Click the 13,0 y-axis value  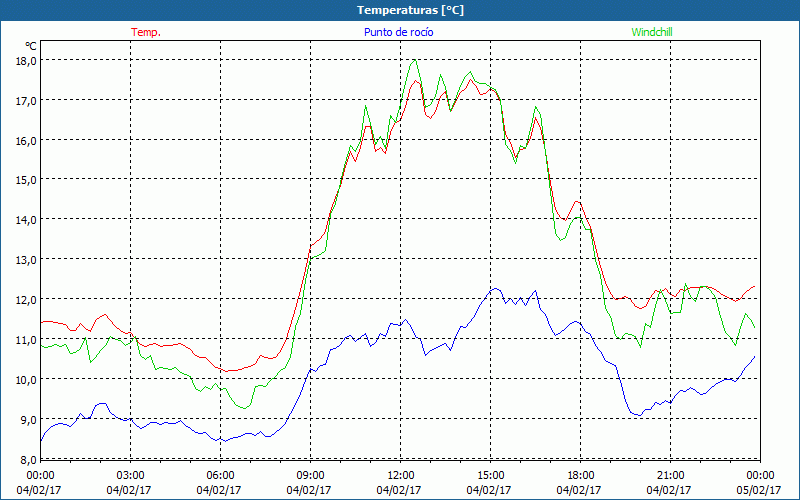point(27,260)
